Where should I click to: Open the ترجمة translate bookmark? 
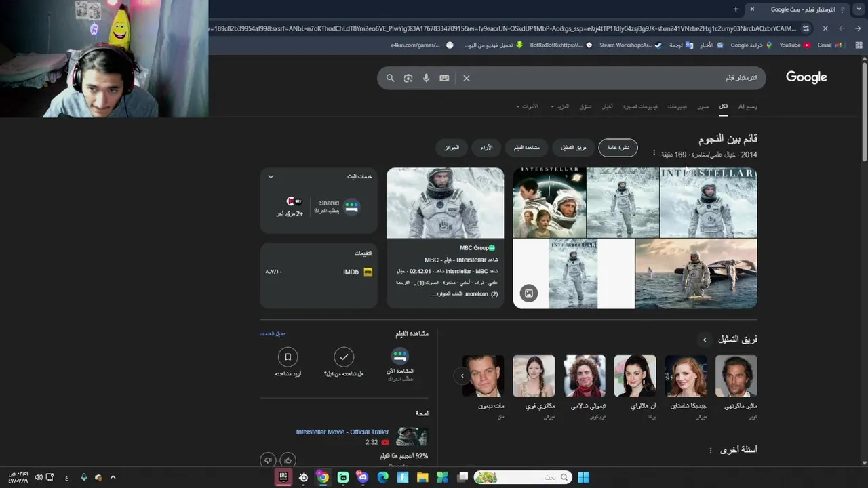tap(681, 45)
